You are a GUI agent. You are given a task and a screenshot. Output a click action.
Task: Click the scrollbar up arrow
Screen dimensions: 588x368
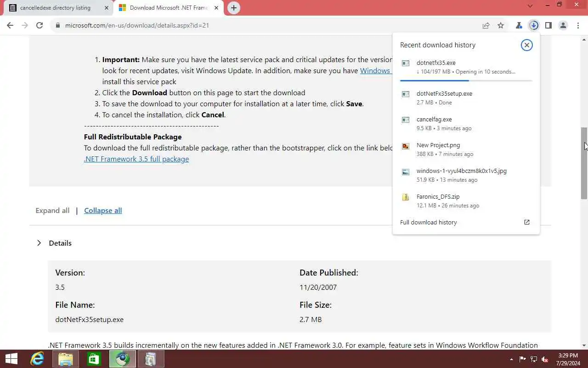point(584,40)
